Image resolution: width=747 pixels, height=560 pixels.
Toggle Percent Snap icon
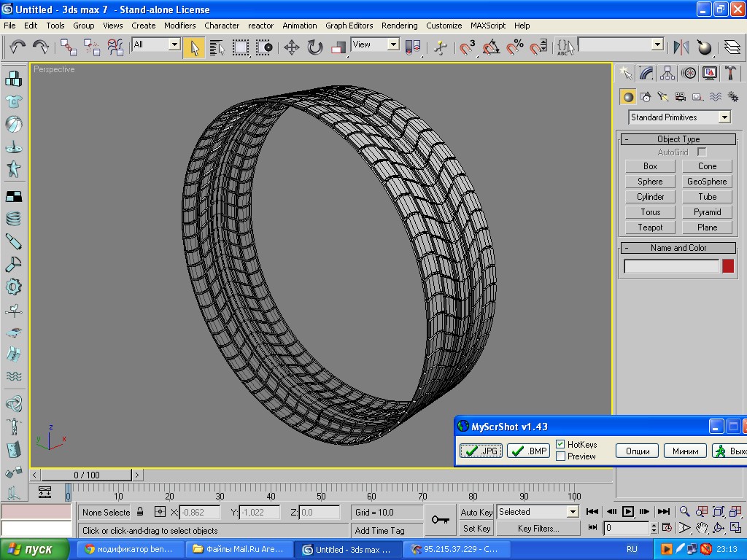514,47
